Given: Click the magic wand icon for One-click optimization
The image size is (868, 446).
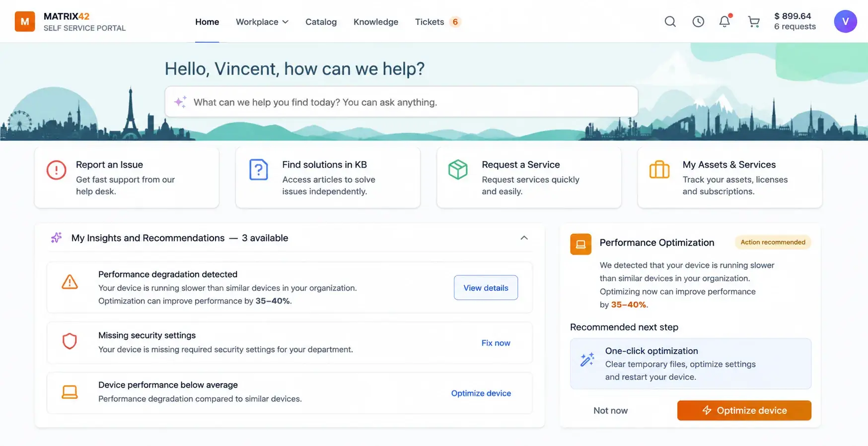Looking at the screenshot, I should [587, 360].
